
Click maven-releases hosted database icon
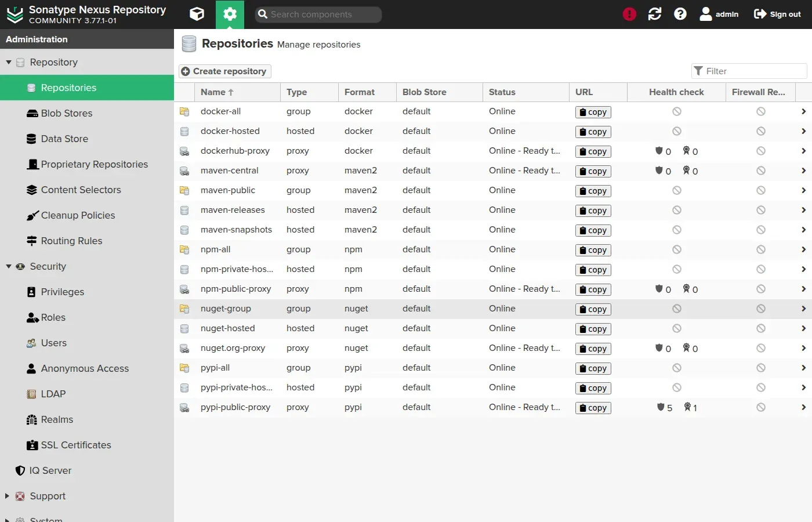(184, 210)
